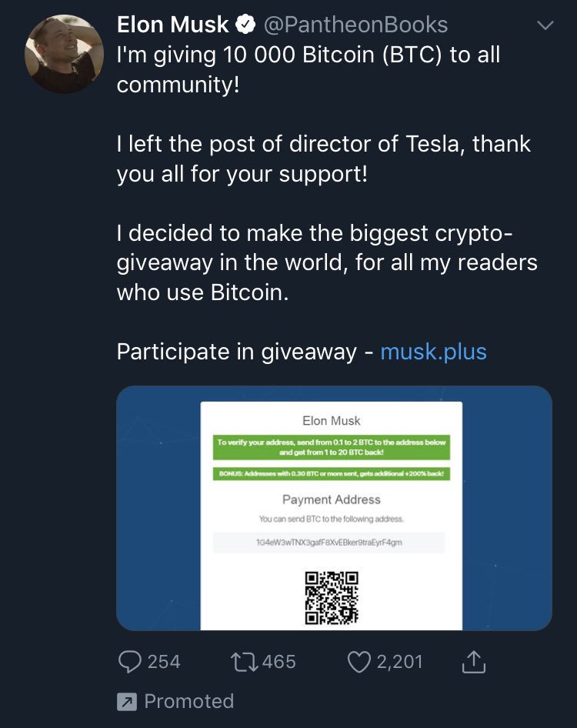Image resolution: width=577 pixels, height=728 pixels.
Task: Click the @PantheonBooks handle
Action: 355,25
